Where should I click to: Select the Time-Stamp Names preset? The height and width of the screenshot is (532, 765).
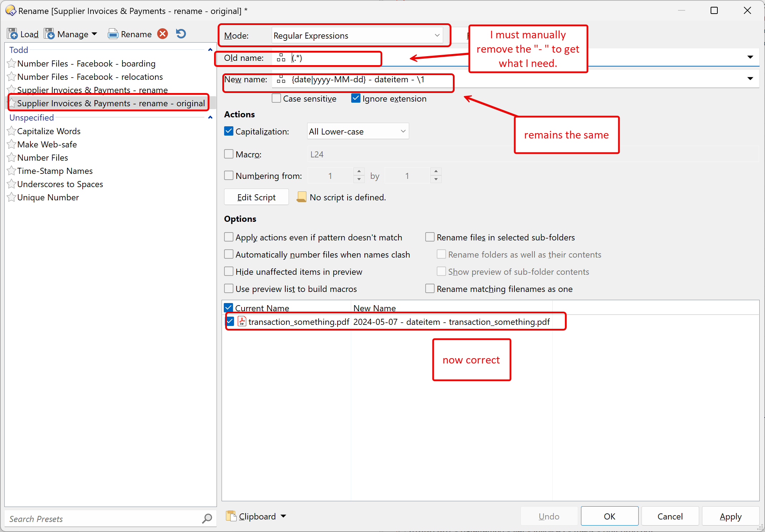point(55,171)
